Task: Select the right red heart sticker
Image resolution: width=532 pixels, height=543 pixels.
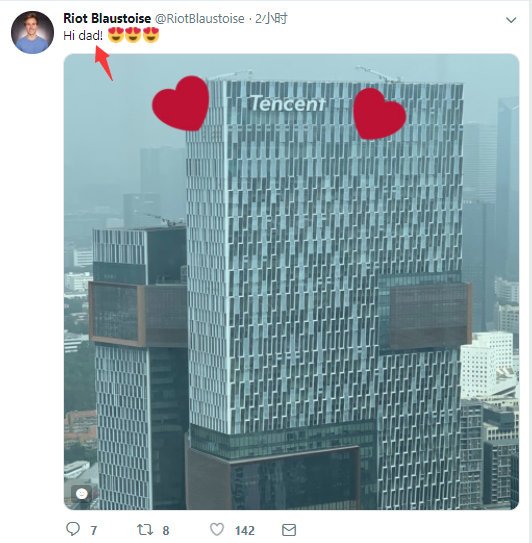Action: point(379,114)
